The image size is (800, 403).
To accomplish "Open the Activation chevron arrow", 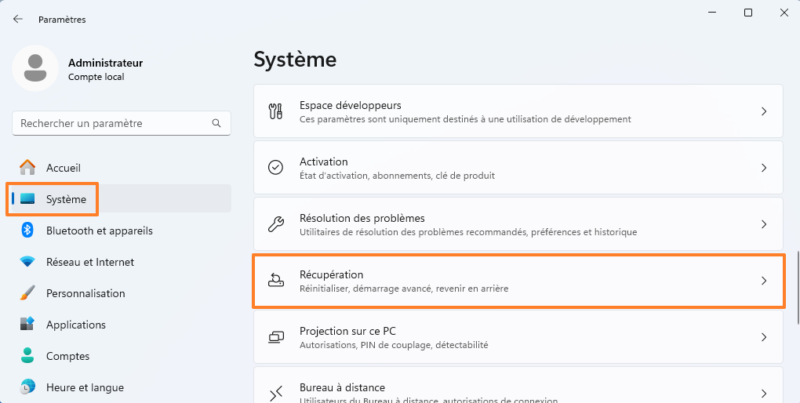I will coord(764,168).
